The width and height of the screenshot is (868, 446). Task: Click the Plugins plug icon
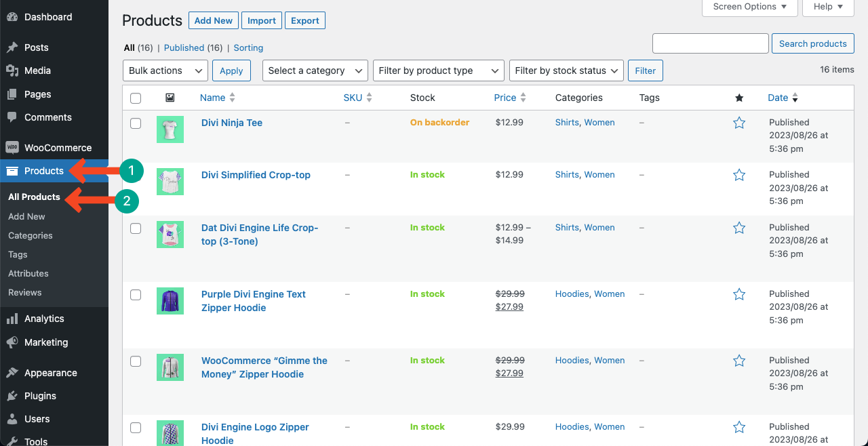coord(12,396)
